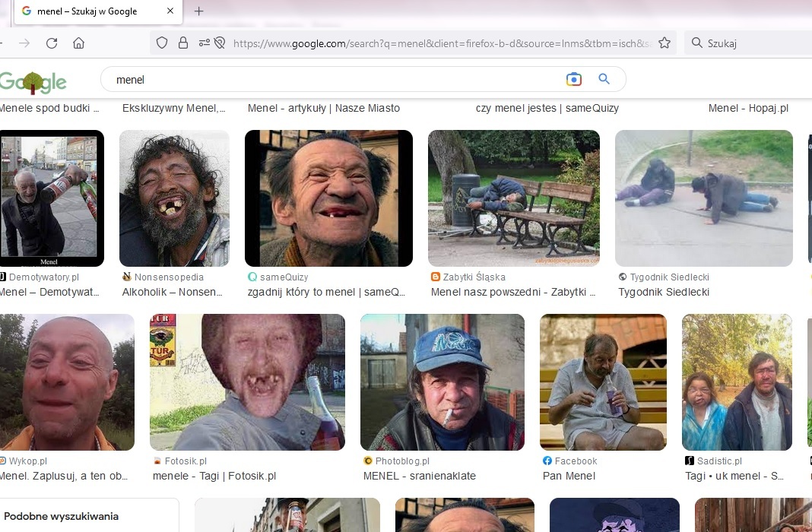
Task: Click the forward navigation arrow
Action: [24, 43]
